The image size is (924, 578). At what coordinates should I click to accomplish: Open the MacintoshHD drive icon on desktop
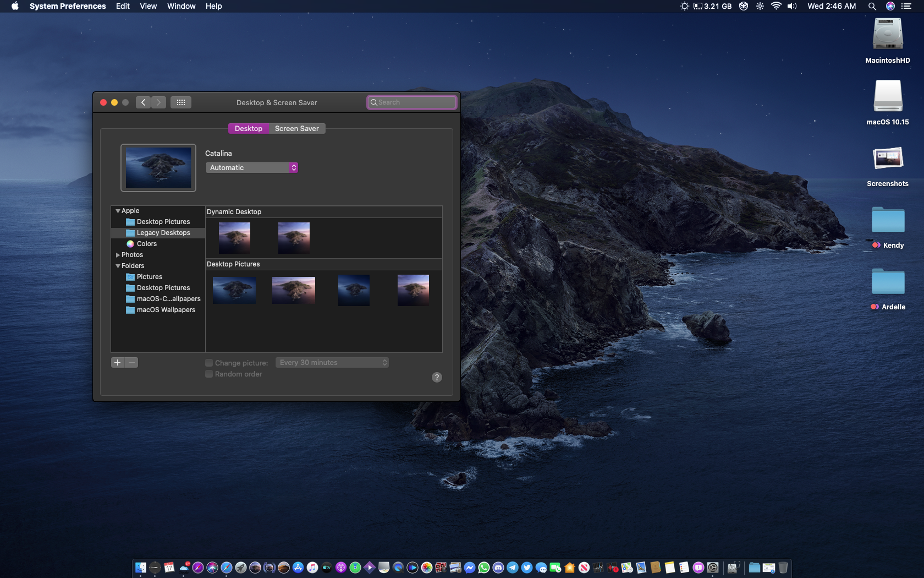coord(887,35)
